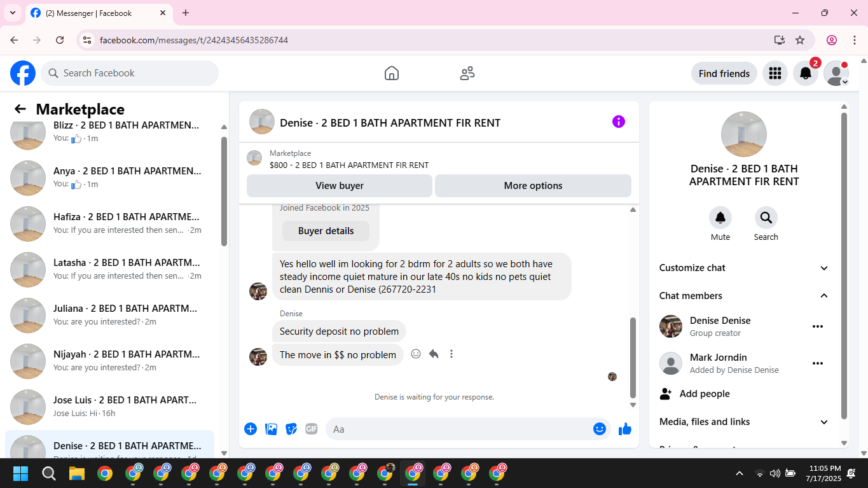Open conversation information purple icon
This screenshot has width=868, height=488.
point(619,122)
